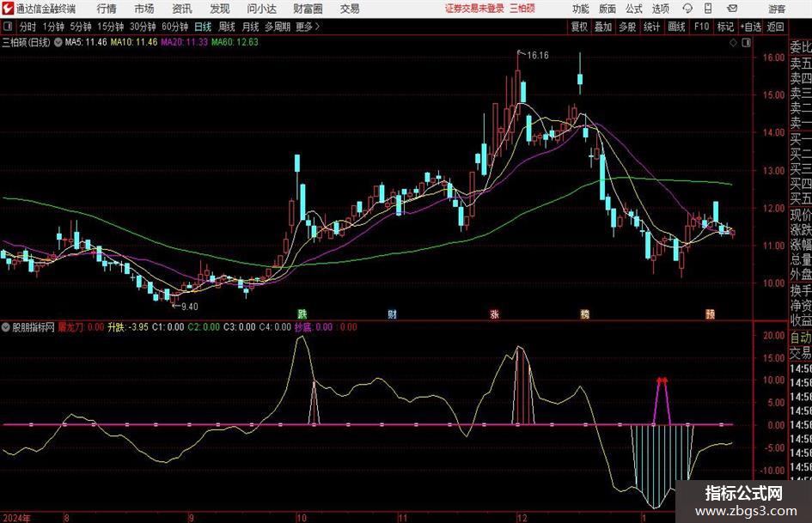Click the 复权 button
The height and width of the screenshot is (523, 812).
(x=579, y=27)
